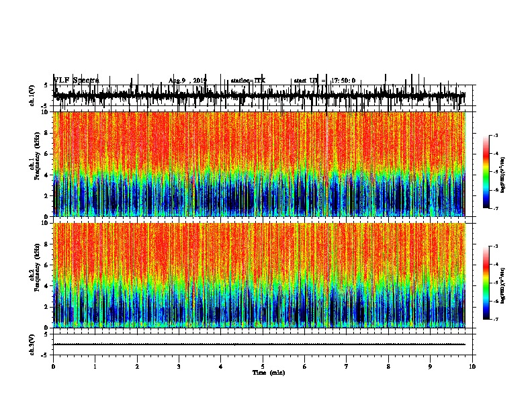Click the "Time (min)" x-axis label

pyautogui.click(x=269, y=373)
